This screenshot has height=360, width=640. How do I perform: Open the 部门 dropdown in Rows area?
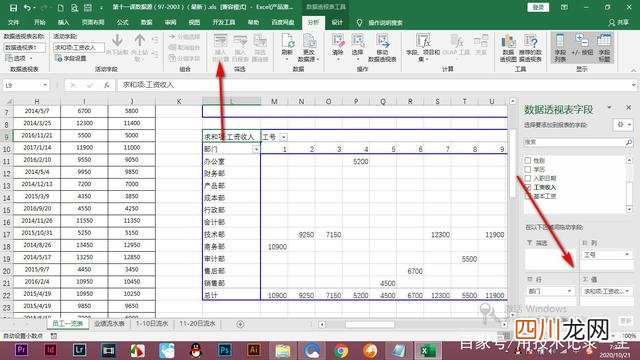(569, 291)
